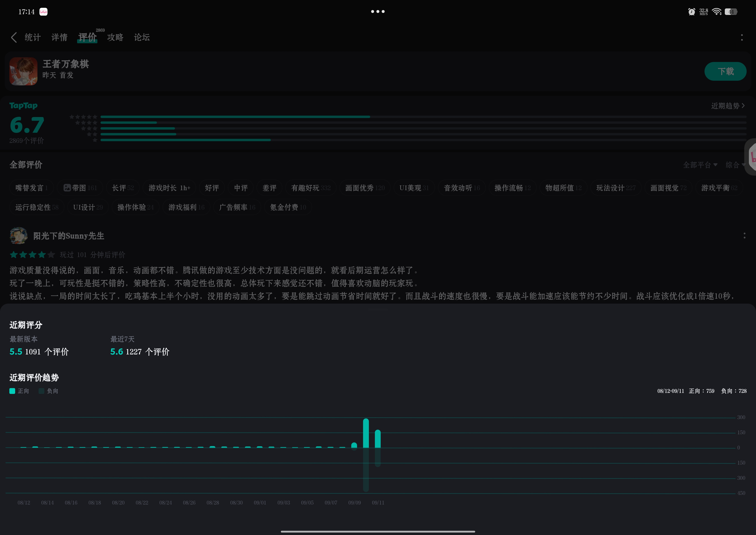This screenshot has height=535, width=756.
Task: Select the 有趣好玩 tag chip
Action: pos(311,188)
